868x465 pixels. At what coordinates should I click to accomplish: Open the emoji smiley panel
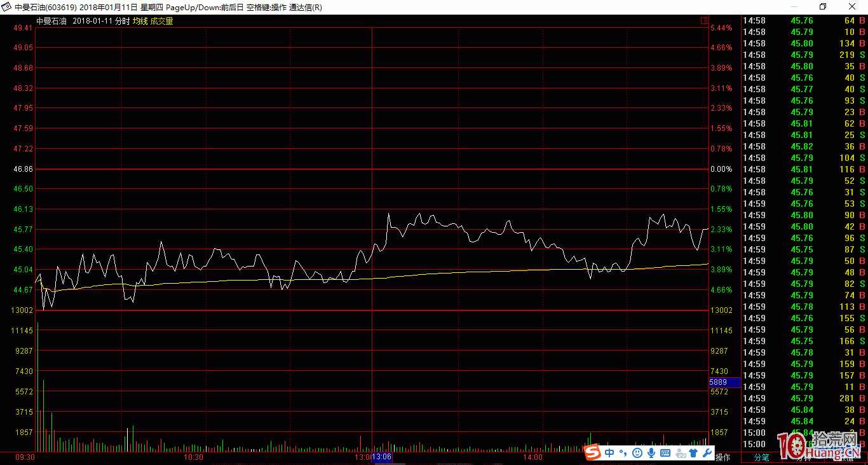pyautogui.click(x=637, y=453)
